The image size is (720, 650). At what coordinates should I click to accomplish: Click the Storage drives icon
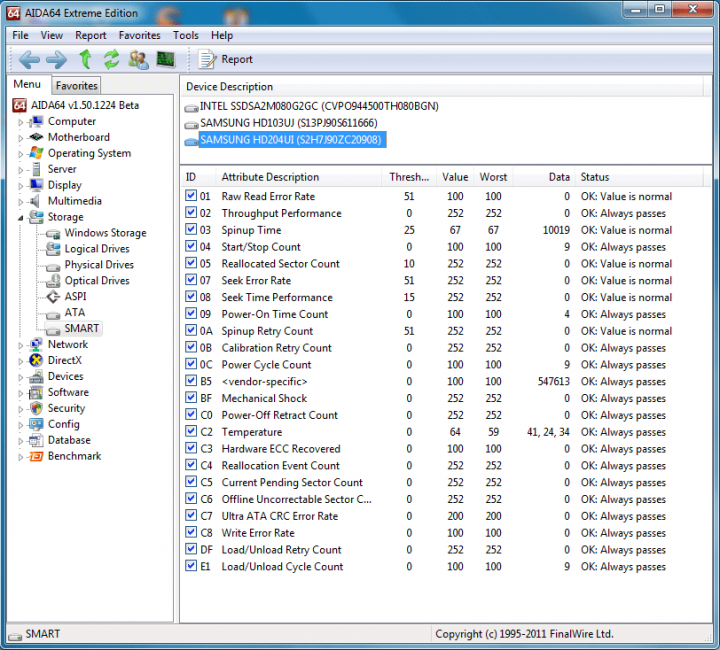click(x=36, y=217)
